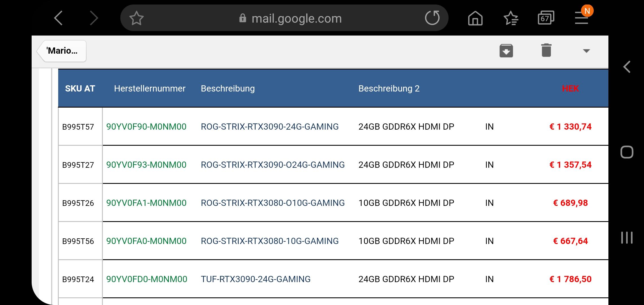This screenshot has width=644, height=305.
Task: Open Android recent apps button
Action: pyautogui.click(x=627, y=238)
